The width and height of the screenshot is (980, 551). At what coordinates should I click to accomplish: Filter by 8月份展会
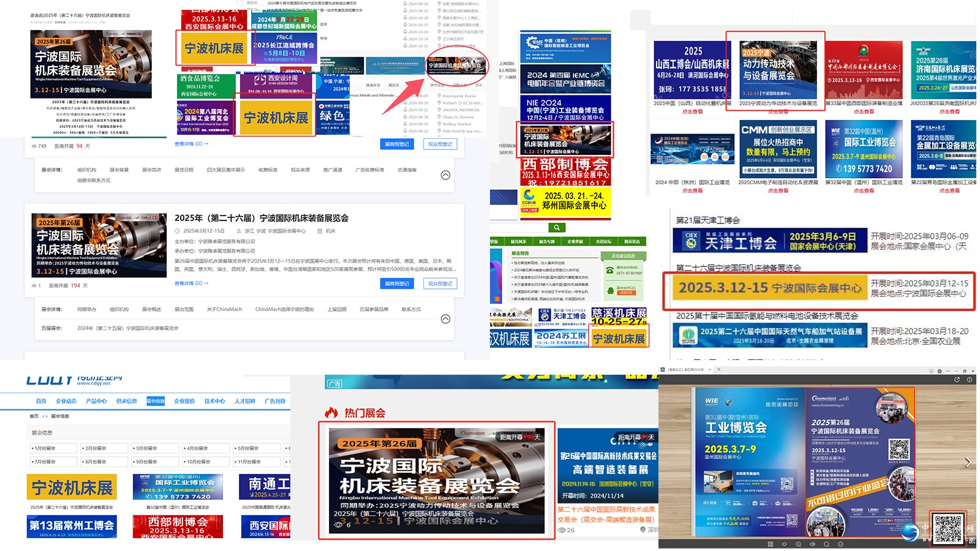[x=104, y=462]
